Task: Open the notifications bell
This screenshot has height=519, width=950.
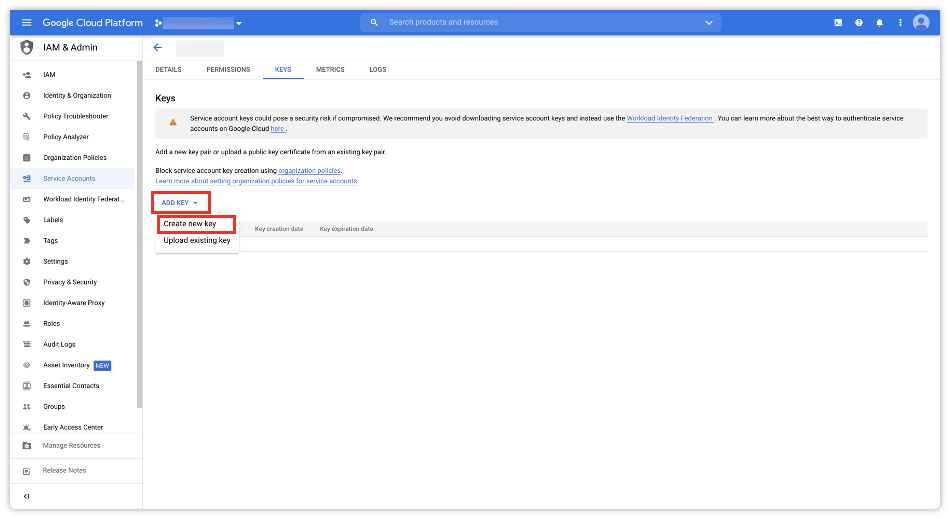Action: click(x=879, y=22)
